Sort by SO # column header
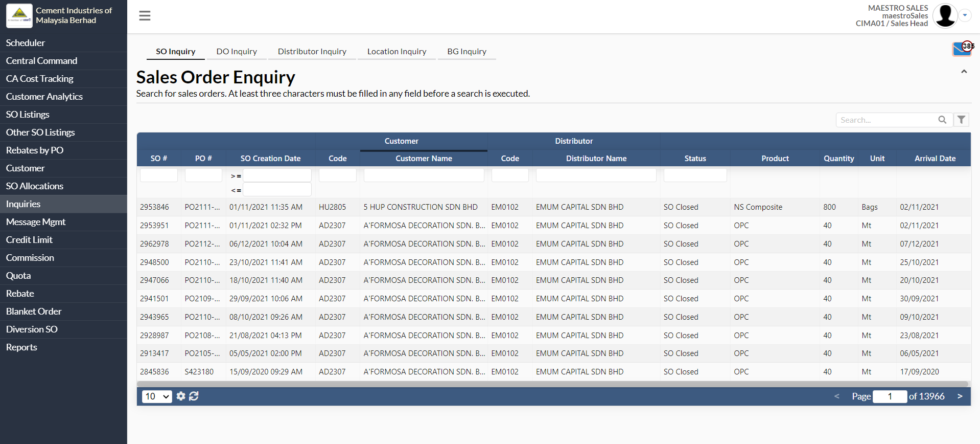Image resolution: width=980 pixels, height=444 pixels. [x=159, y=159]
